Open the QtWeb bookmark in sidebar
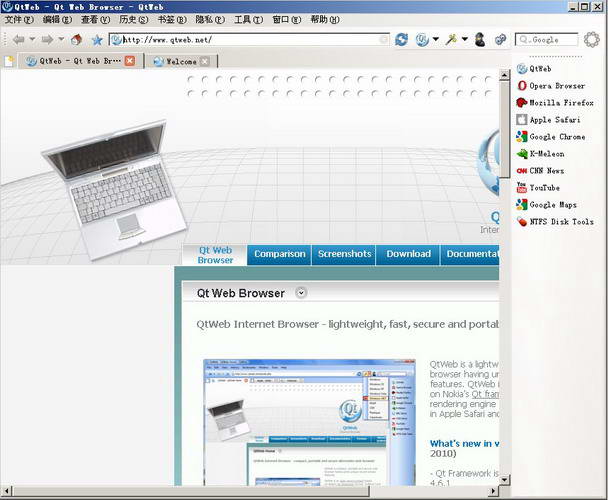This screenshot has height=500, width=608. click(x=534, y=69)
